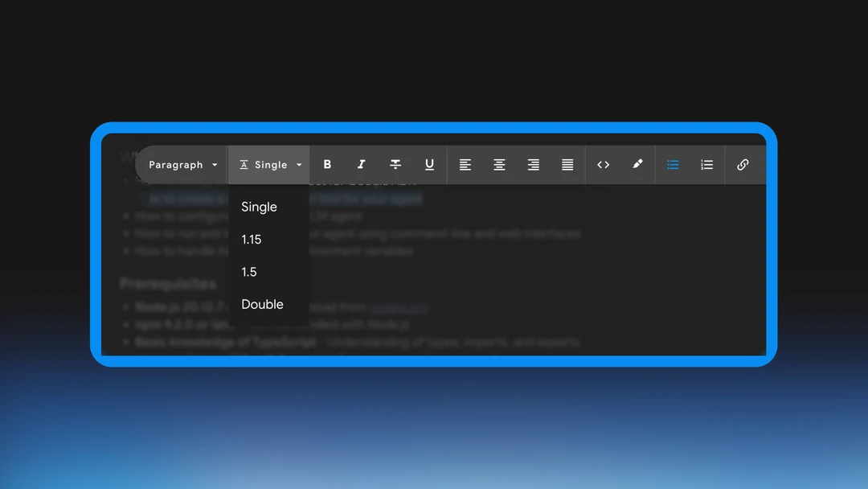The height and width of the screenshot is (489, 868).
Task: Align text to the left
Action: [465, 165]
